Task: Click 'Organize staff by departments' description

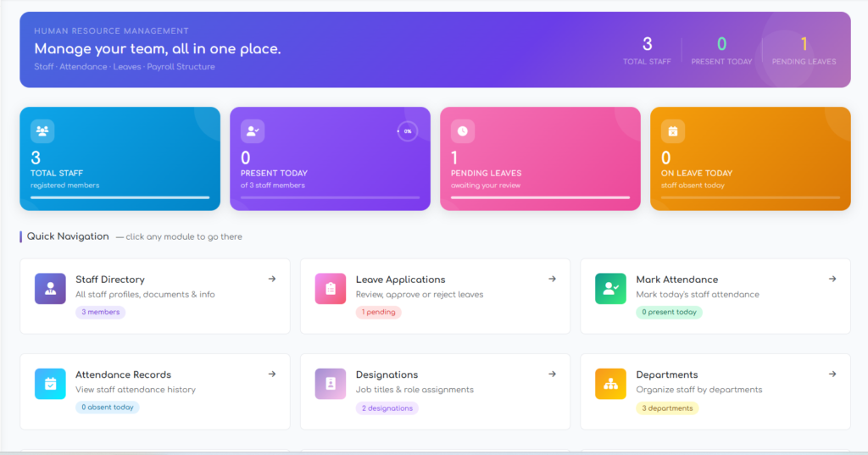Action: (x=699, y=390)
